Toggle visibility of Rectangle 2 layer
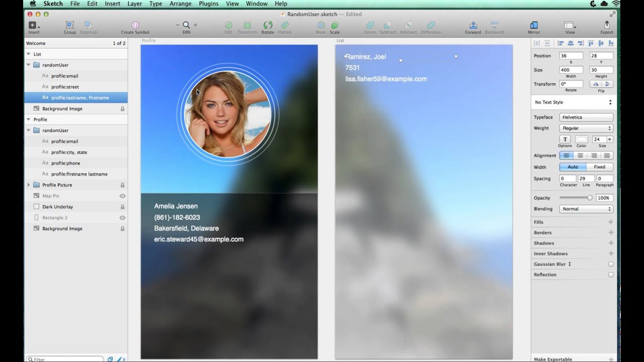 122,218
